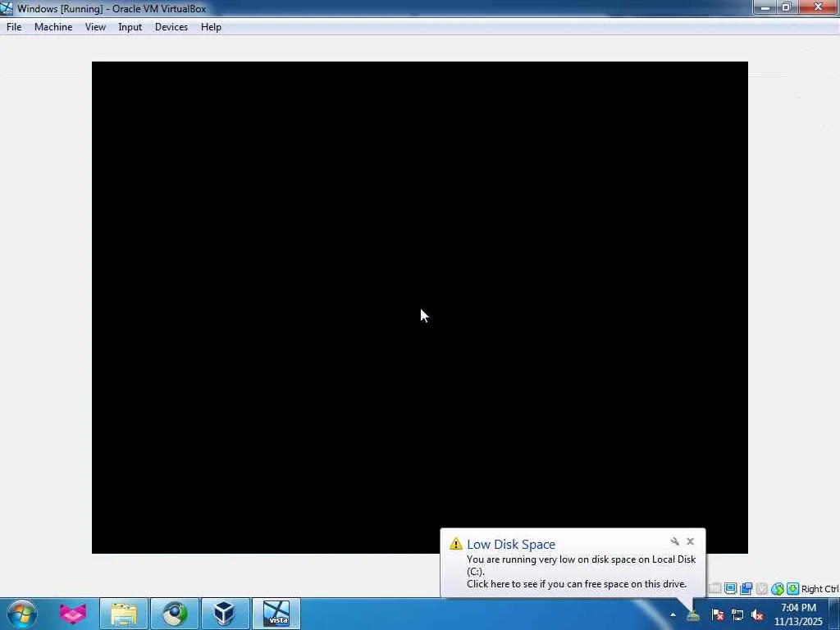Click the wrench icon in the Low Disk Space balloon
840x630 pixels.
pos(675,541)
